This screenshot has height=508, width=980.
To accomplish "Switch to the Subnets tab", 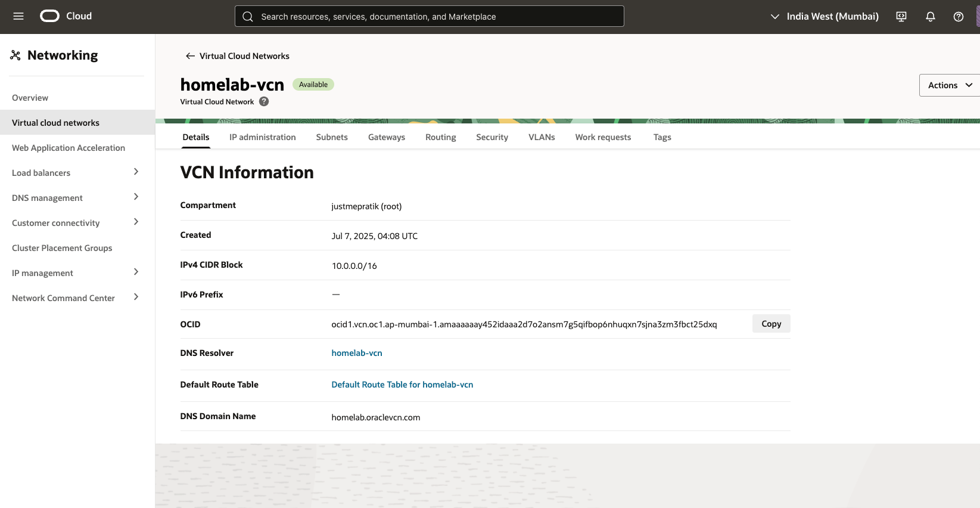I will [x=332, y=137].
